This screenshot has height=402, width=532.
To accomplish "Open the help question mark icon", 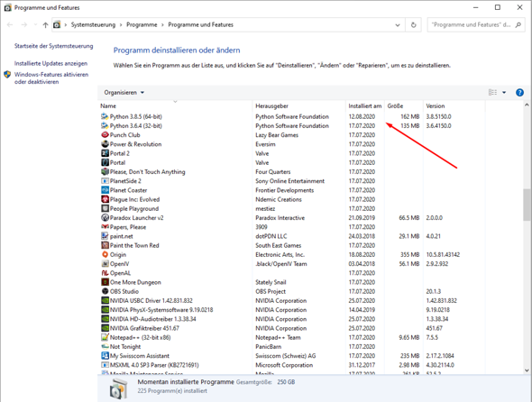I will (519, 92).
